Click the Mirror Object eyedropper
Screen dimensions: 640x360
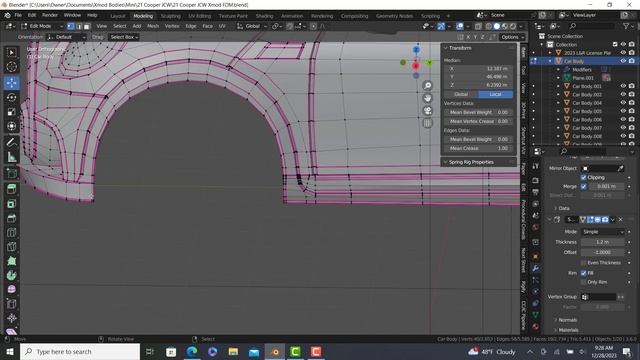pos(620,168)
